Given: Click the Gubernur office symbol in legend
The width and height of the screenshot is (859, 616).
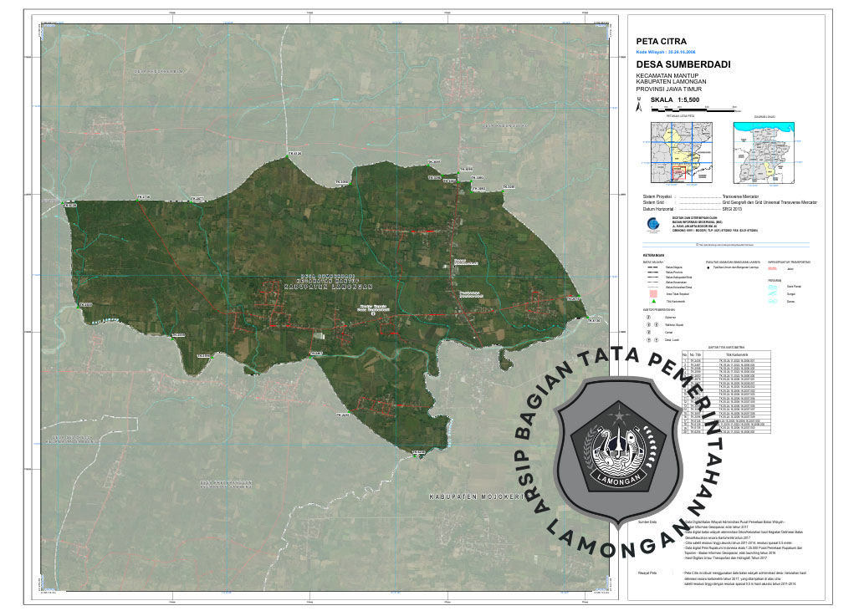Looking at the screenshot, I should (647, 318).
